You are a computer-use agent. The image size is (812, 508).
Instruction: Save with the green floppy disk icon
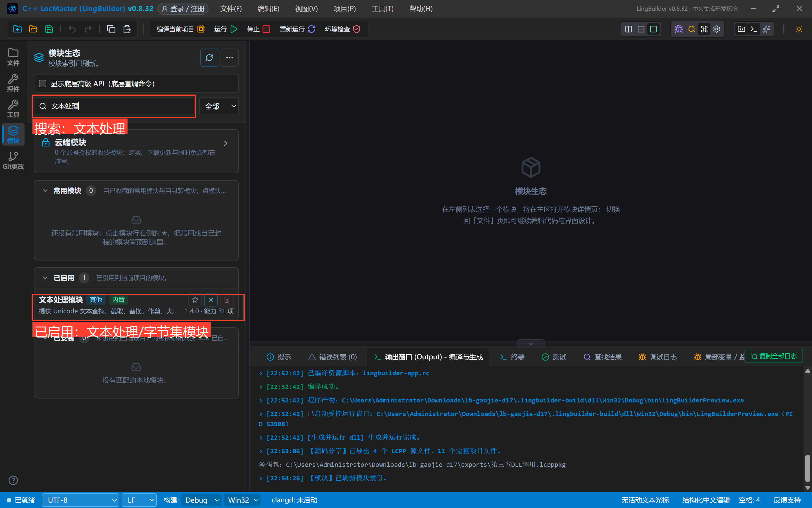coord(49,29)
